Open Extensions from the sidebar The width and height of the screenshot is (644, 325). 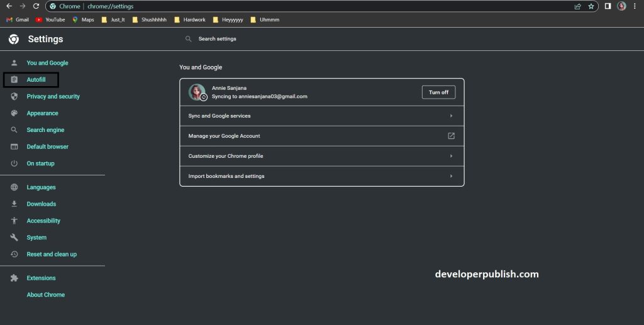pyautogui.click(x=41, y=278)
